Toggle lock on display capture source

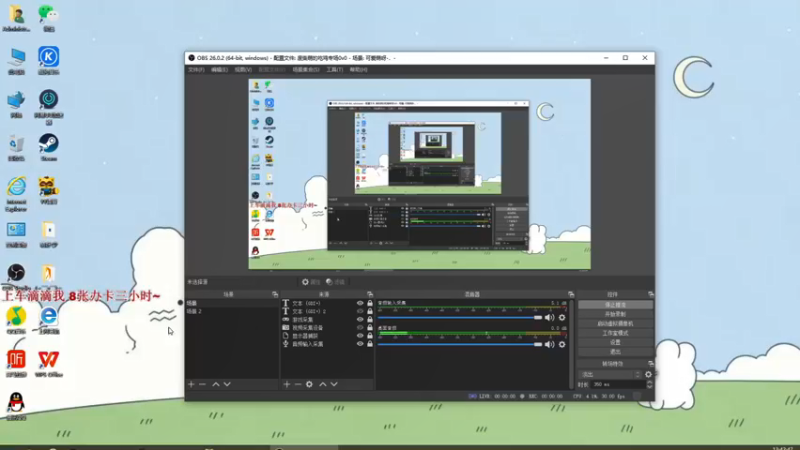[370, 336]
